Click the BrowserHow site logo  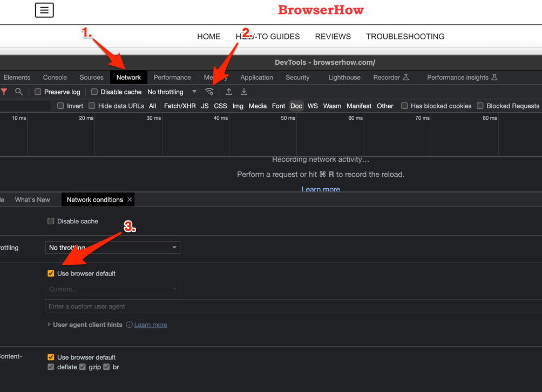point(321,10)
